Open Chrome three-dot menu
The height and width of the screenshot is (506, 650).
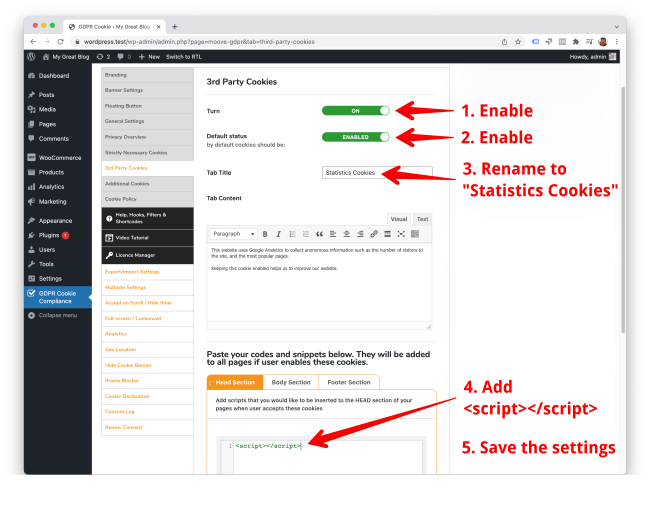[x=617, y=41]
